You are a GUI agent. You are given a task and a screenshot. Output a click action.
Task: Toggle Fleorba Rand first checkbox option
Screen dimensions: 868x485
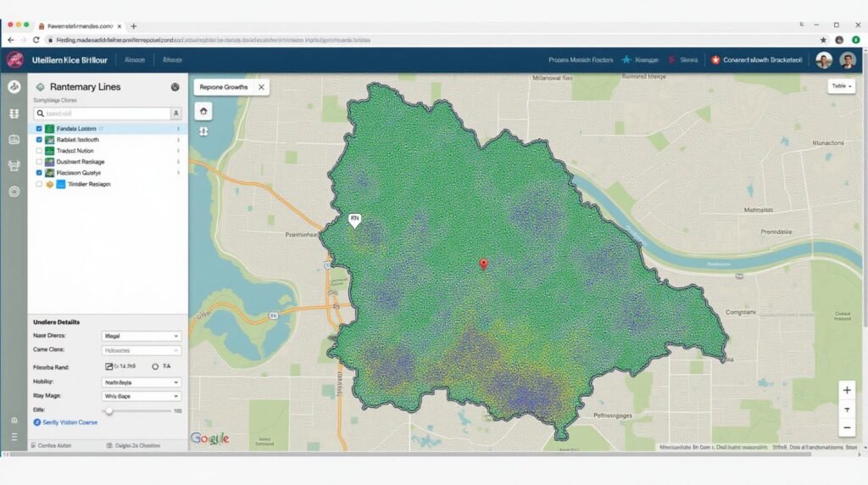[x=109, y=366]
